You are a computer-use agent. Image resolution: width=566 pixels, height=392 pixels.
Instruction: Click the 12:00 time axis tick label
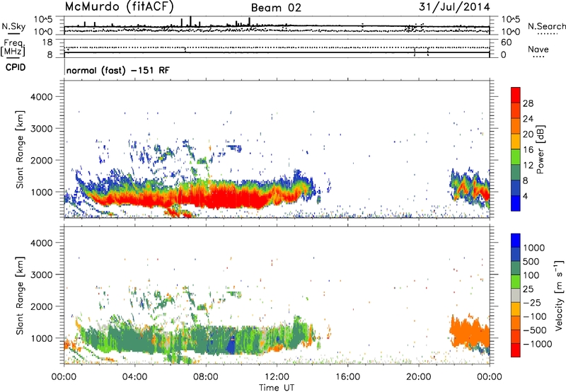point(277,377)
